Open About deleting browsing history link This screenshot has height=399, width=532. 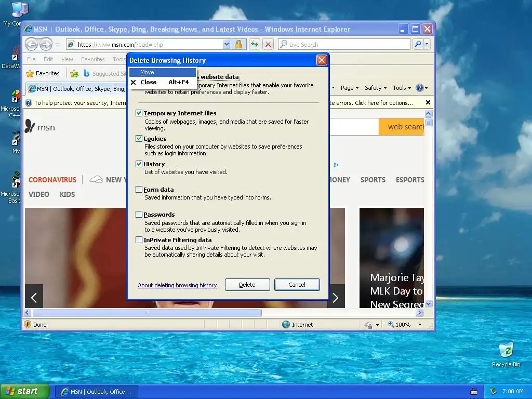(177, 285)
